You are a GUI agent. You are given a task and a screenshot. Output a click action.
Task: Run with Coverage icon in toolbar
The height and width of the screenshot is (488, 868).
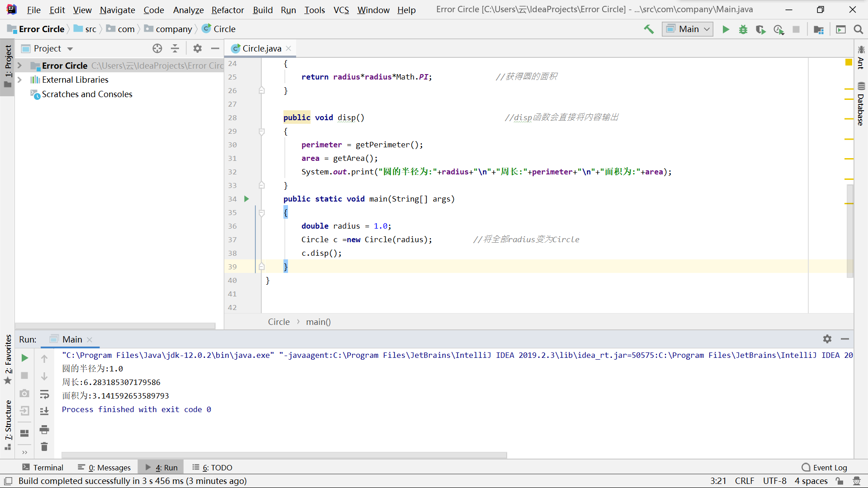[x=760, y=29]
